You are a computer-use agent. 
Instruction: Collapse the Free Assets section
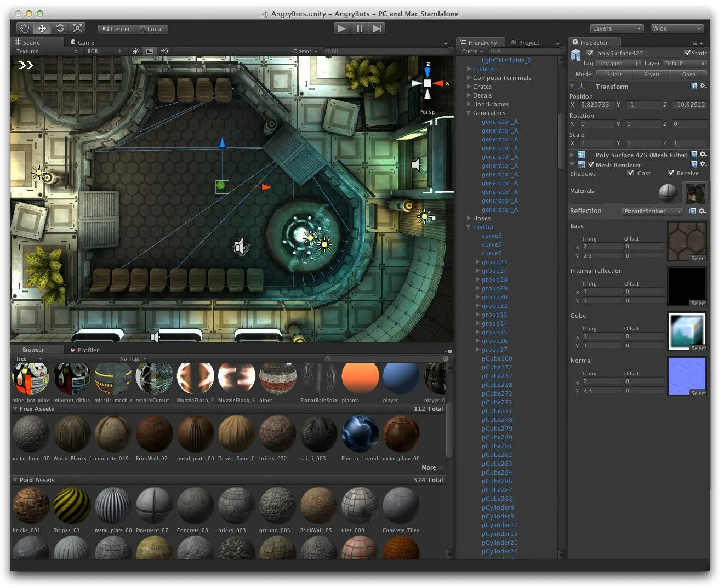(15, 409)
